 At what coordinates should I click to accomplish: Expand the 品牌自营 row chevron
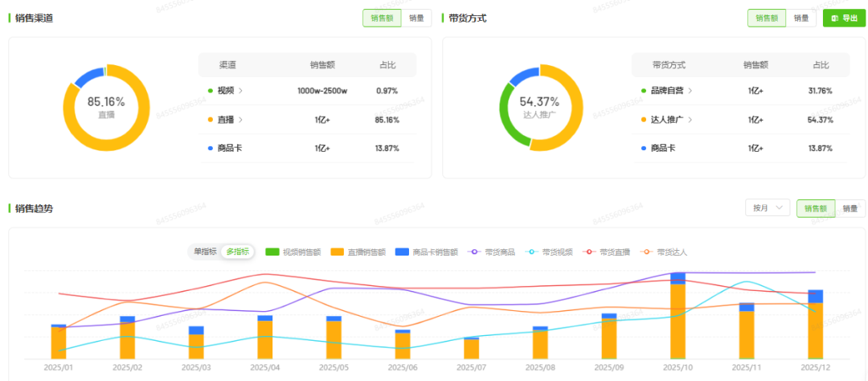[x=690, y=91]
